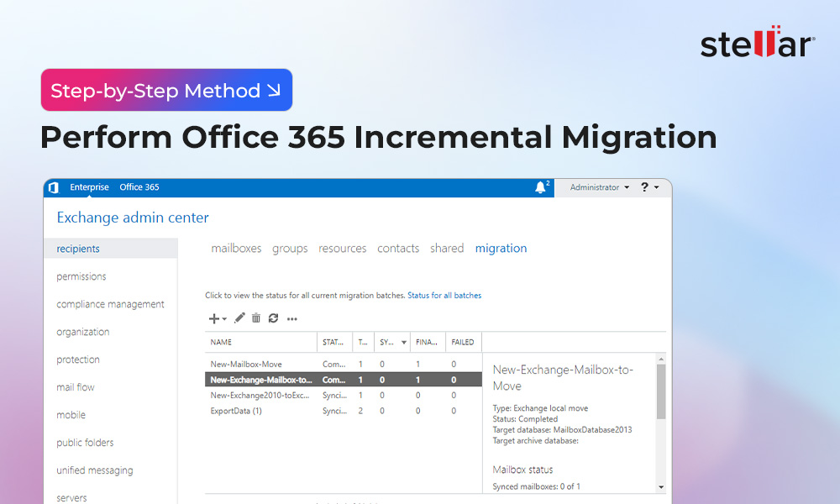This screenshot has width=840, height=504.
Task: Select mail flow in left navigation
Action: coord(76,387)
